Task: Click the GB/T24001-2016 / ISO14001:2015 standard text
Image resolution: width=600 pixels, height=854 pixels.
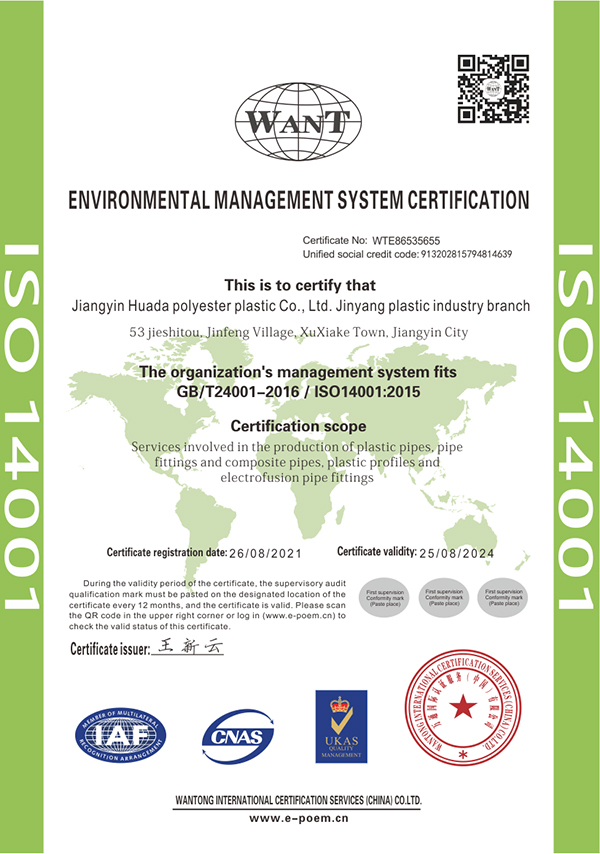Action: click(298, 392)
